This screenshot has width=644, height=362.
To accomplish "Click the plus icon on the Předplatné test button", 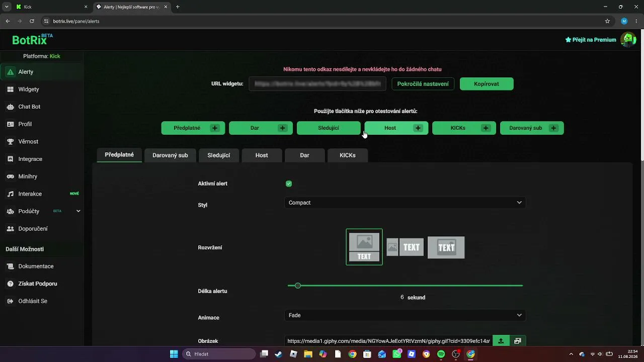I will pyautogui.click(x=215, y=128).
